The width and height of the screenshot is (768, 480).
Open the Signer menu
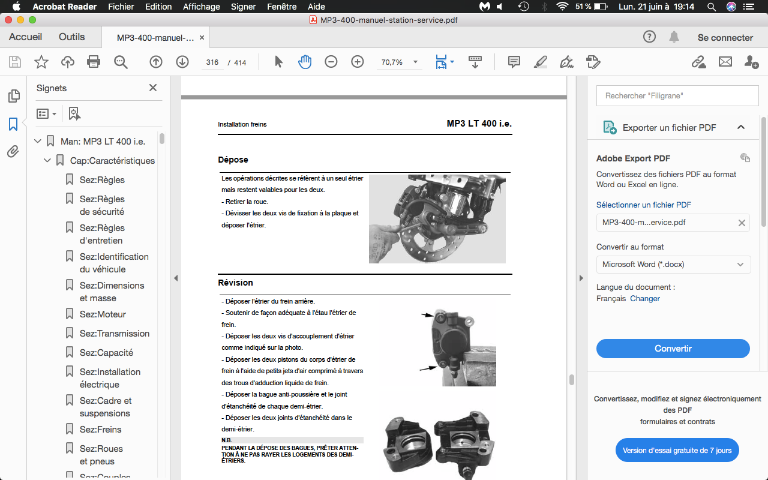coord(243,7)
